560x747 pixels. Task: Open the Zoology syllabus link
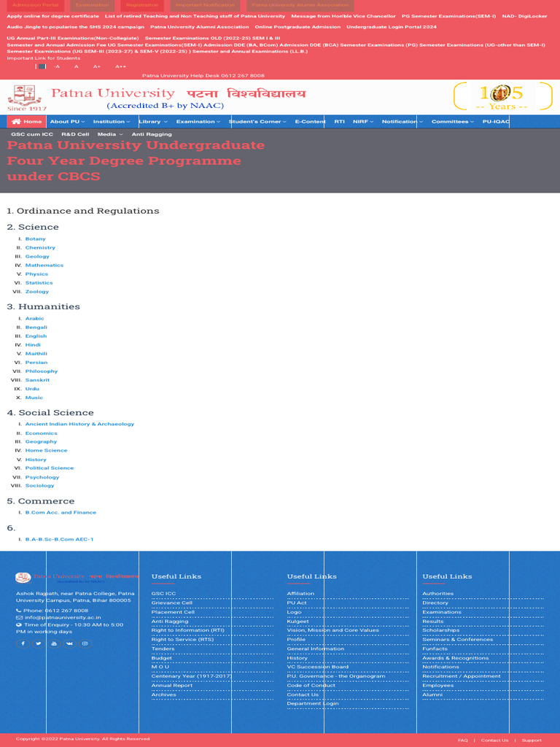(37, 292)
